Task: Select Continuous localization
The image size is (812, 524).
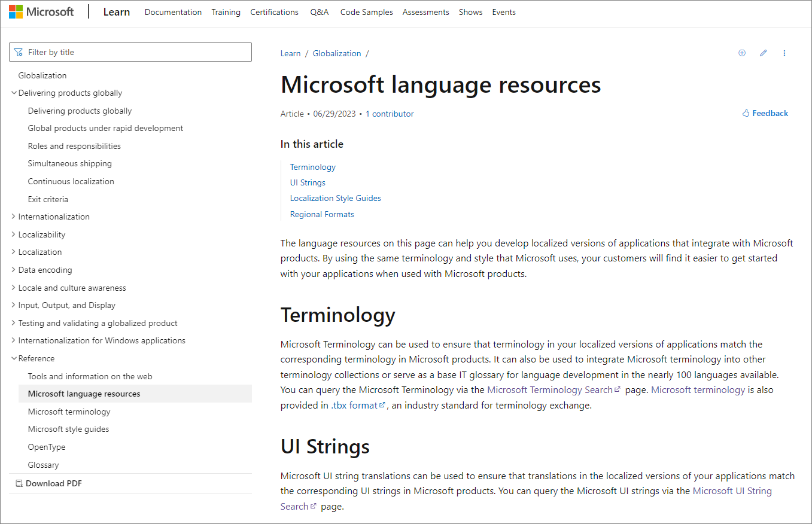Action: point(71,181)
